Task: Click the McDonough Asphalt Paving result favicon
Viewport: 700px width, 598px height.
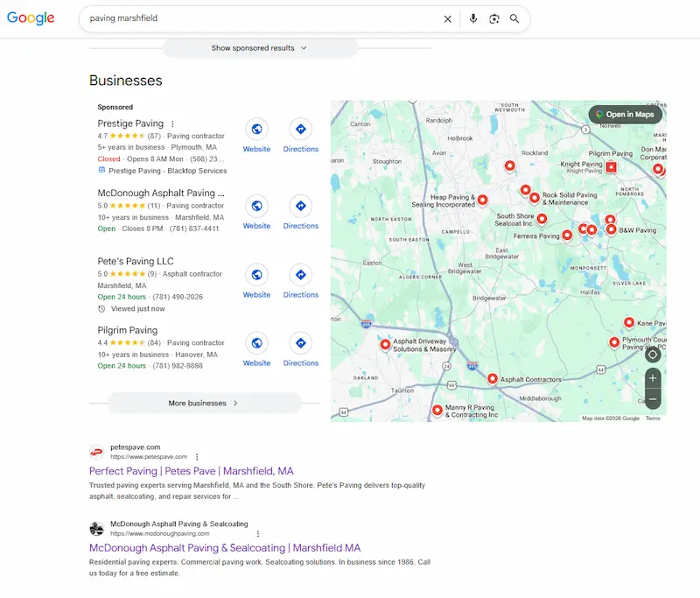Action: (97, 529)
